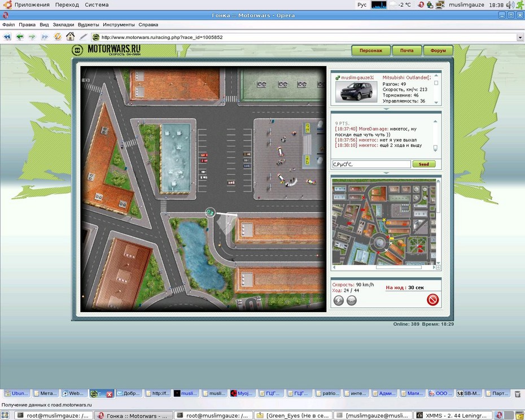Click the minimap scroll-left arrow

click(x=334, y=267)
